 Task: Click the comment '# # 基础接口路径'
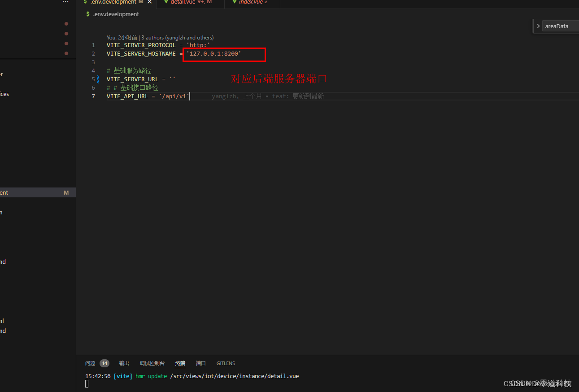(132, 88)
